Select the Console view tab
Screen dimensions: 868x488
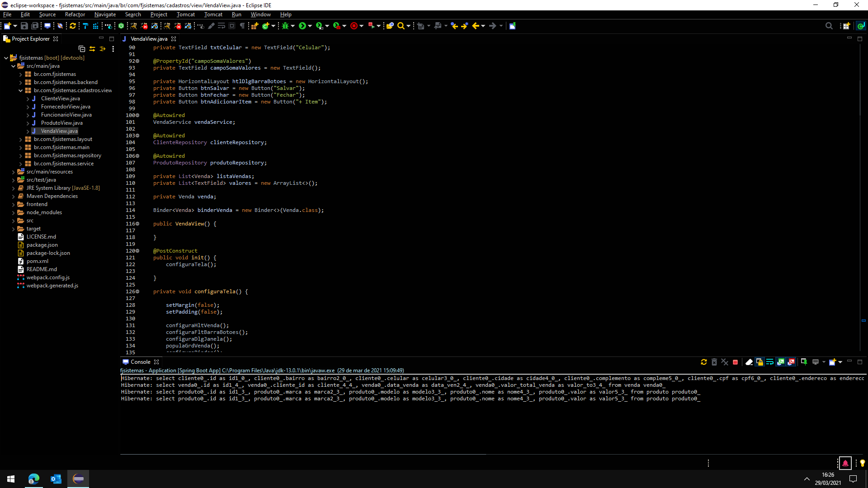[x=140, y=362]
